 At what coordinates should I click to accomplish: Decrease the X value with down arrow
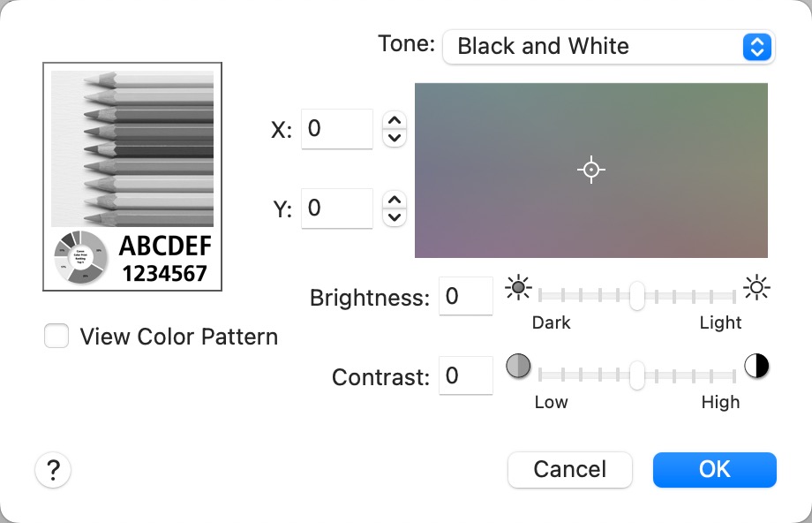click(x=395, y=138)
